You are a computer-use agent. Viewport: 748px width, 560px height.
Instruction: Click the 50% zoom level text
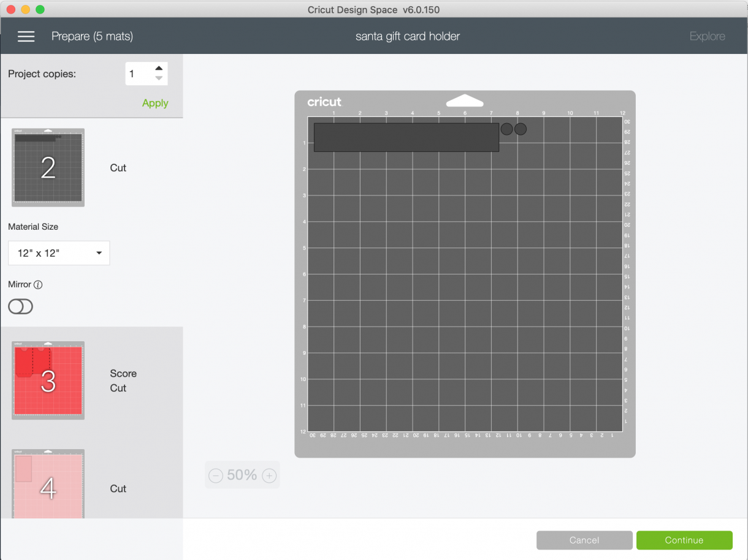pos(242,475)
